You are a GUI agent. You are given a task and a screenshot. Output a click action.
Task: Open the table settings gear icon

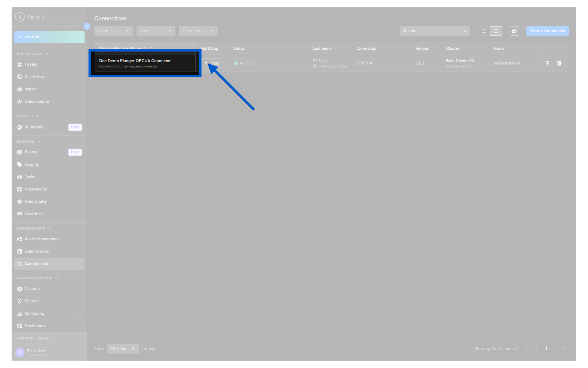point(514,31)
